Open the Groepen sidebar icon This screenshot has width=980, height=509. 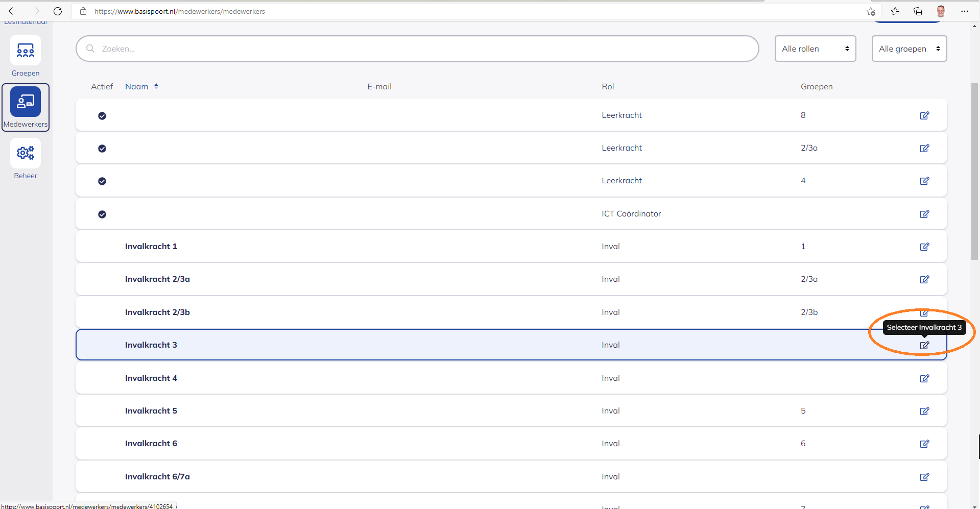point(26,51)
